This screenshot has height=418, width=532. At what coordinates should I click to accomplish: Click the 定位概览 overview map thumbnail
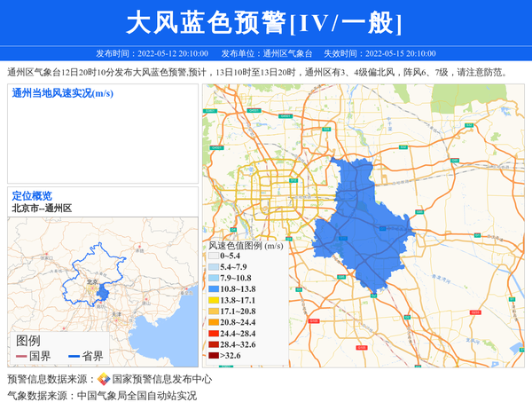click(x=103, y=292)
